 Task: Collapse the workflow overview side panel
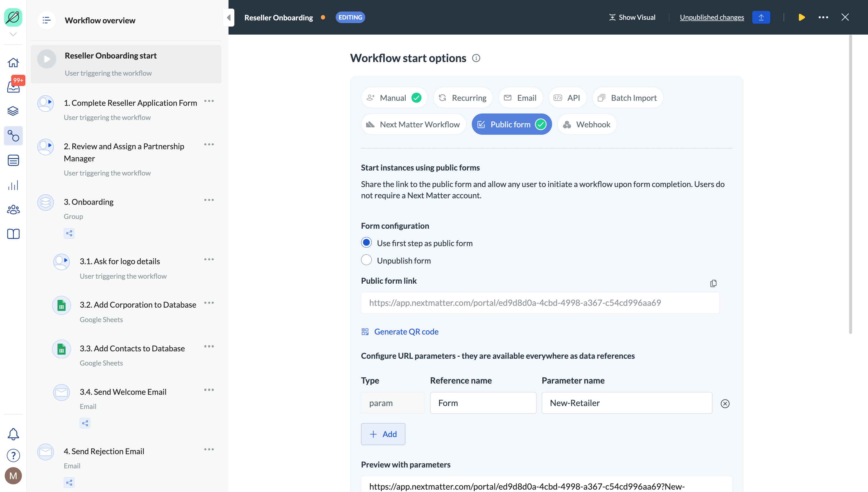pyautogui.click(x=229, y=17)
